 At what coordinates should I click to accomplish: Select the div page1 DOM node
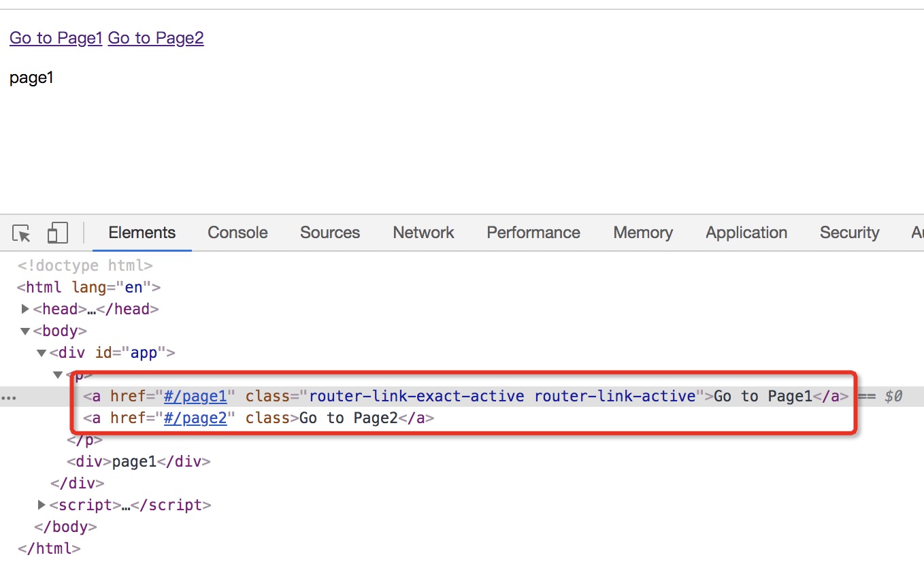(139, 461)
